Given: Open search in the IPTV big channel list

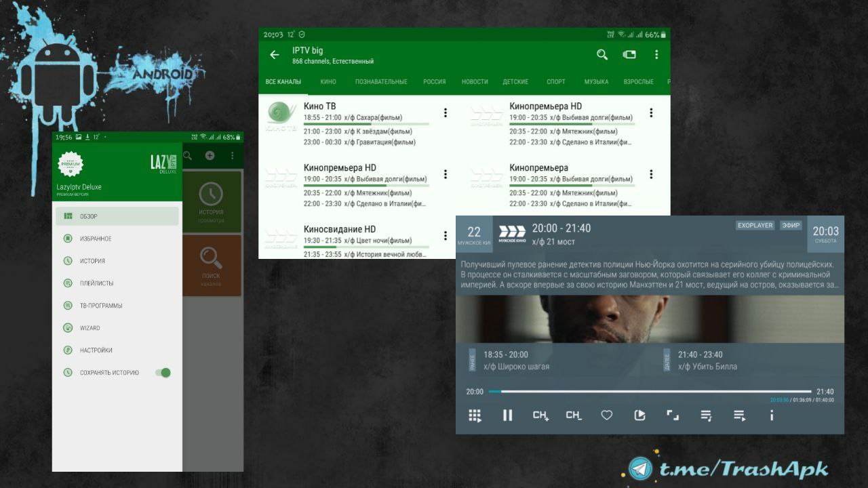Looking at the screenshot, I should (x=602, y=55).
